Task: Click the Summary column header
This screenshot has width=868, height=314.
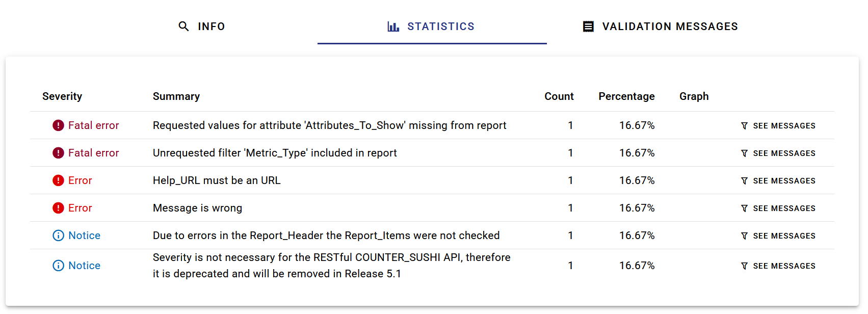Action: pyautogui.click(x=176, y=96)
